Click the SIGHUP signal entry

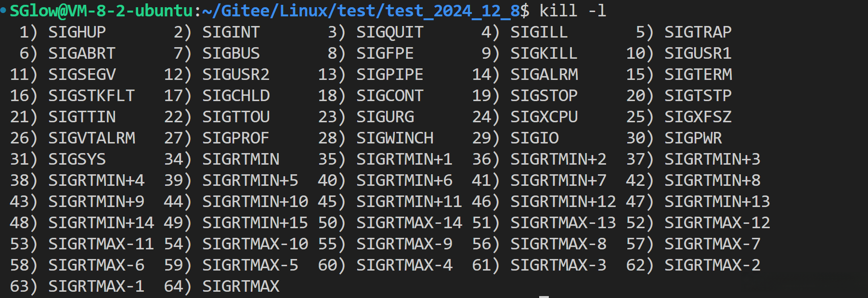[x=77, y=32]
